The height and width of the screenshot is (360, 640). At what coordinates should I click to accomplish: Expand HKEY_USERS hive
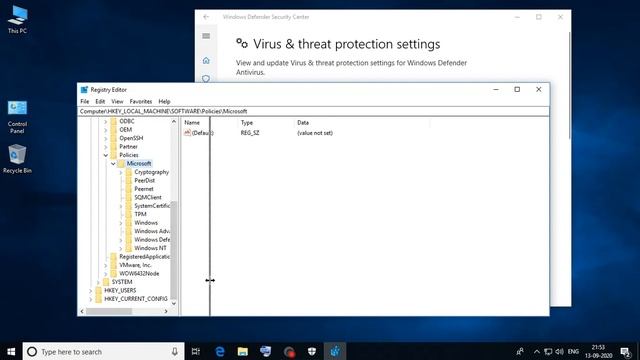coord(91,291)
